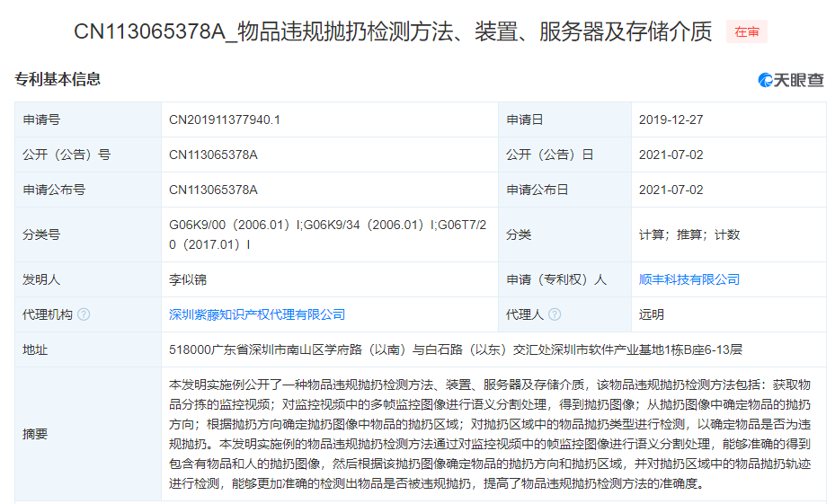The width and height of the screenshot is (835, 504).
Task: Click the address text starting with 518000
Action: point(456,349)
